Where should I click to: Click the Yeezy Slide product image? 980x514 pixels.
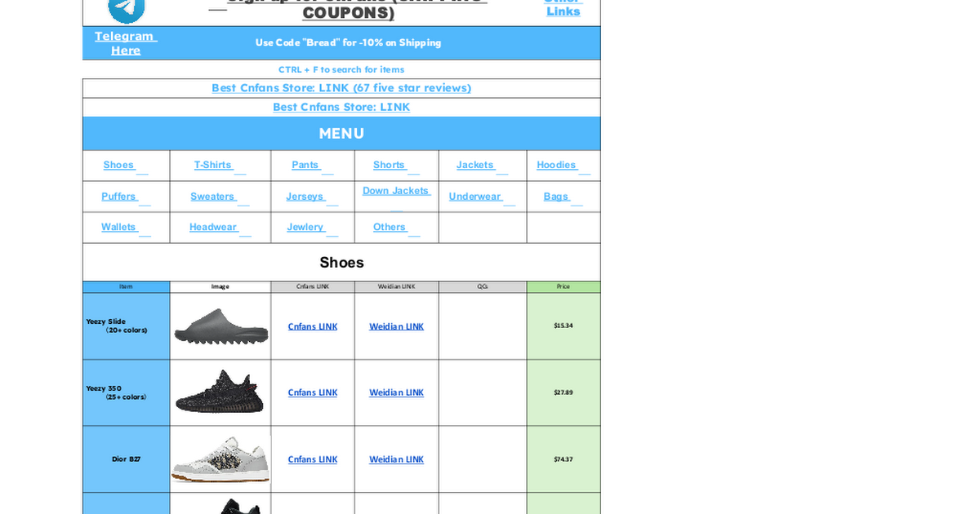tap(220, 326)
